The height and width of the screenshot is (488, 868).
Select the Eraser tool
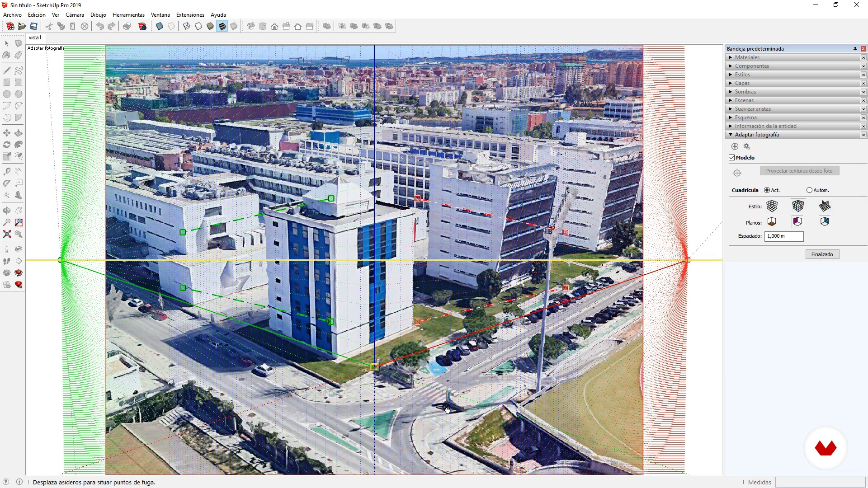[x=18, y=56]
